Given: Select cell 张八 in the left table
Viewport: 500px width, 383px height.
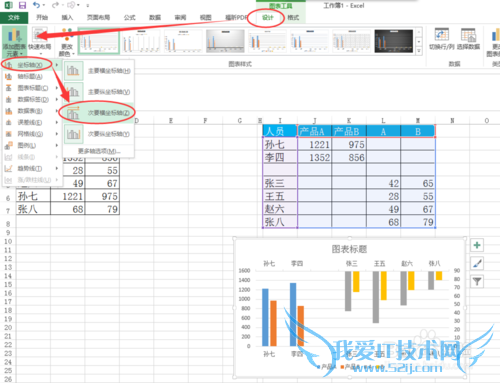Looking at the screenshot, I should click(x=33, y=209).
